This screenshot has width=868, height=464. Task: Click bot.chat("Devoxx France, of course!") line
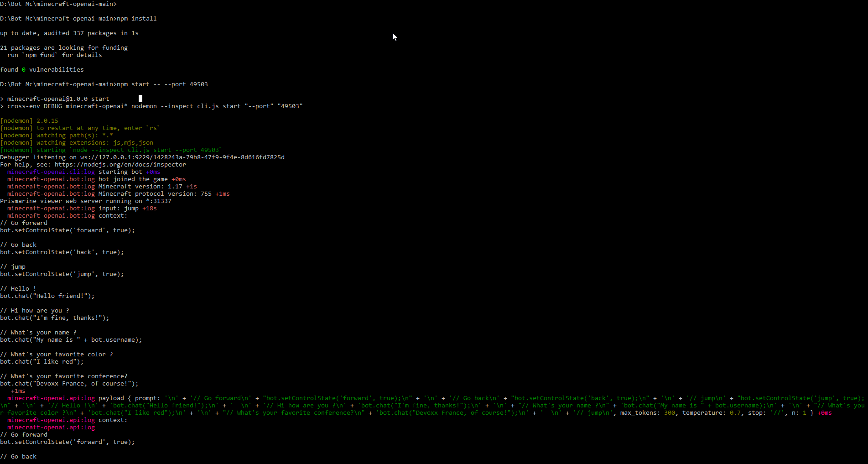pyautogui.click(x=69, y=383)
